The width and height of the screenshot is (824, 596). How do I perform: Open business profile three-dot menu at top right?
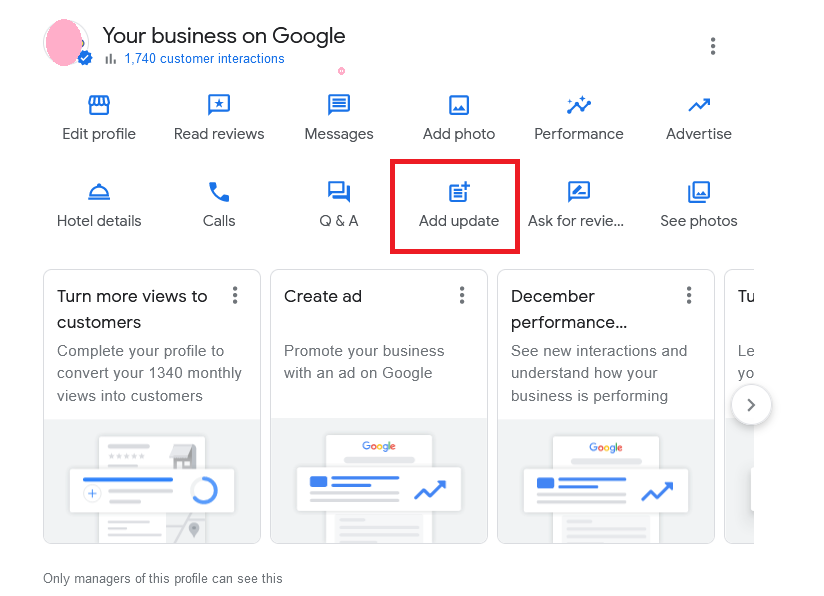pos(713,46)
